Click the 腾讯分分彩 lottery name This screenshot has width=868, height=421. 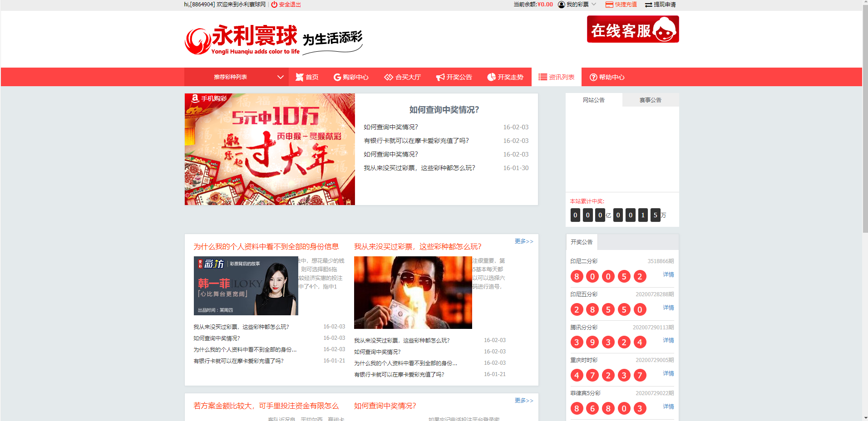584,328
